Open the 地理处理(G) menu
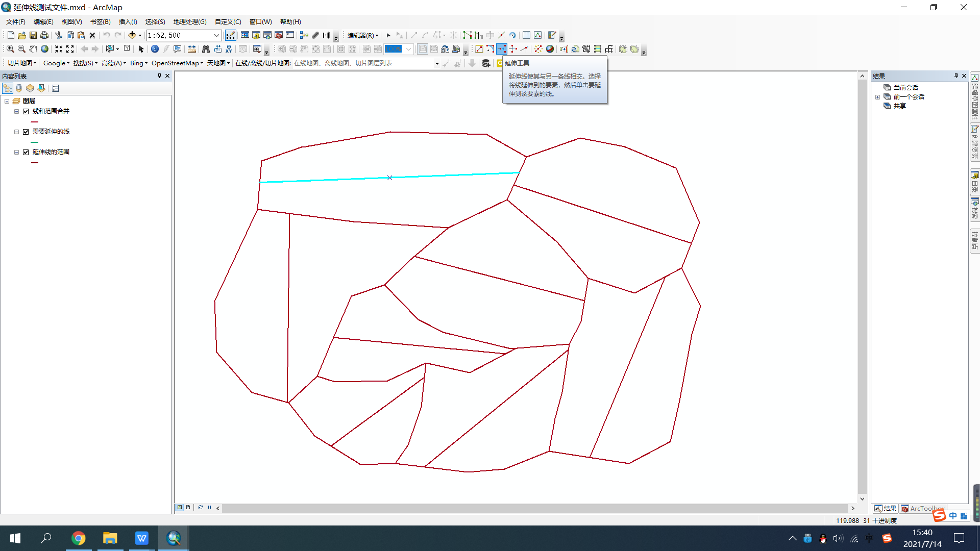 [x=189, y=22]
